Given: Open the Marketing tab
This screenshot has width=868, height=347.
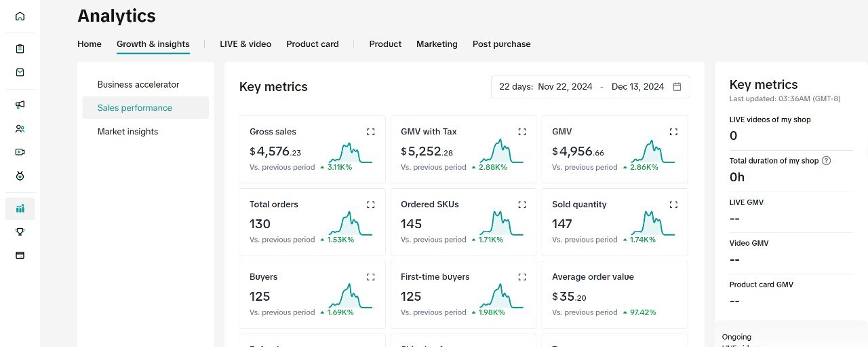Looking at the screenshot, I should click(x=437, y=44).
